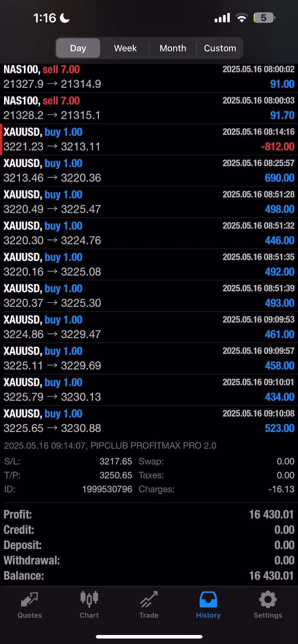
Task: Open the Trade tab icon
Action: click(x=149, y=599)
